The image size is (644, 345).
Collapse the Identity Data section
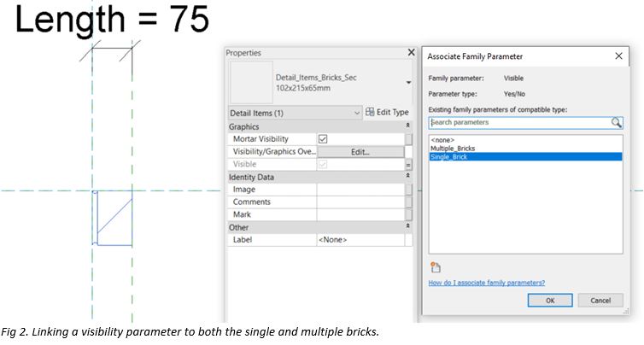(407, 176)
